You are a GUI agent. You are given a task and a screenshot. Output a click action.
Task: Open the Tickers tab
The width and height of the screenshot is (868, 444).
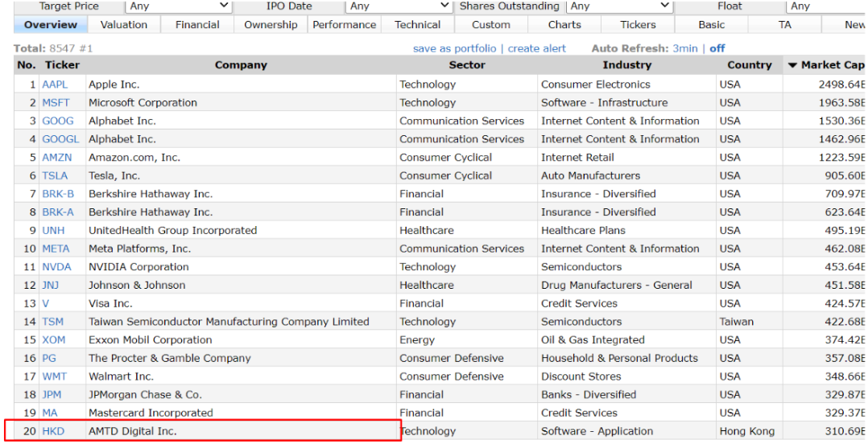tap(638, 25)
